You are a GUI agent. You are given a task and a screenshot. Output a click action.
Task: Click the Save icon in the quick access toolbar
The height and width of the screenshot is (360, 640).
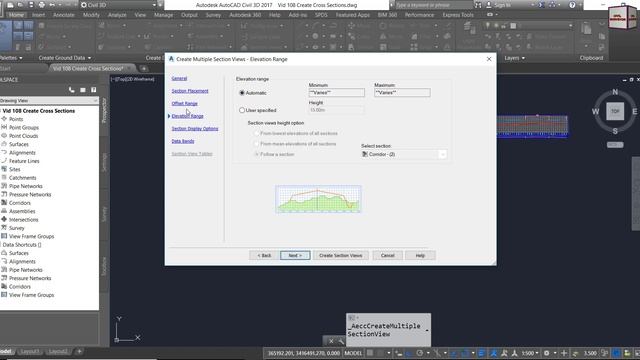(31, 5)
